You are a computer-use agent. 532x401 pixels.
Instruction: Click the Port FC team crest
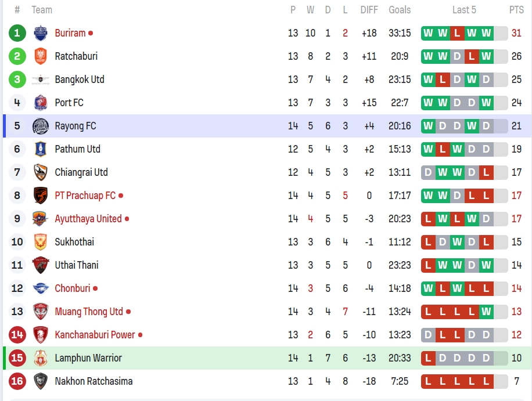click(x=41, y=103)
